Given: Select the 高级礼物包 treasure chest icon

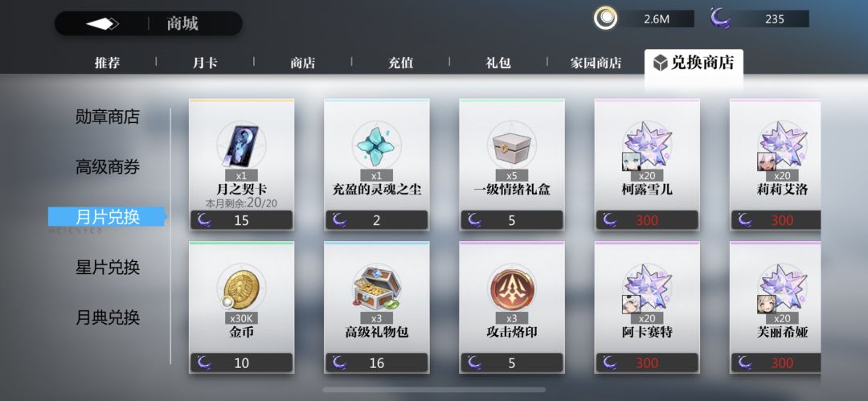Looking at the screenshot, I should point(376,288).
